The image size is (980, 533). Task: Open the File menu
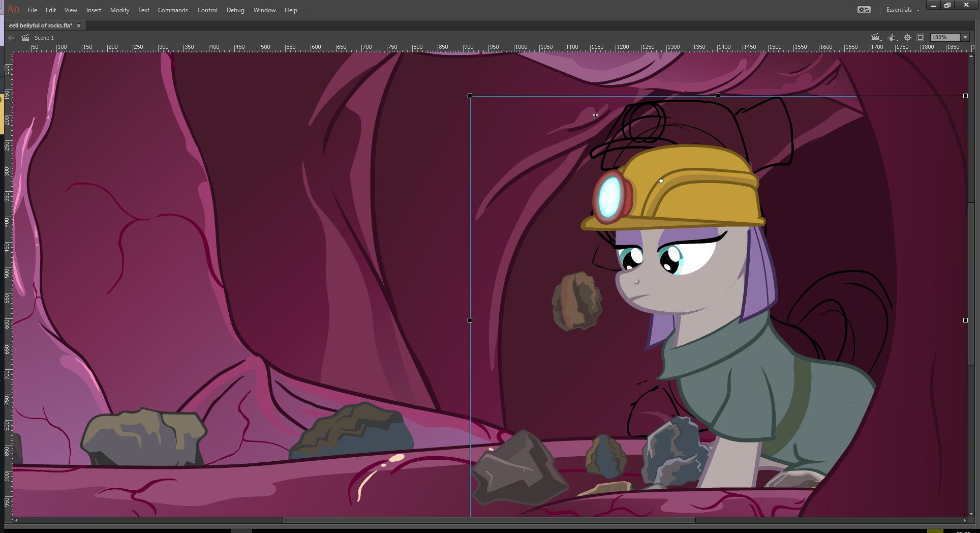click(33, 10)
